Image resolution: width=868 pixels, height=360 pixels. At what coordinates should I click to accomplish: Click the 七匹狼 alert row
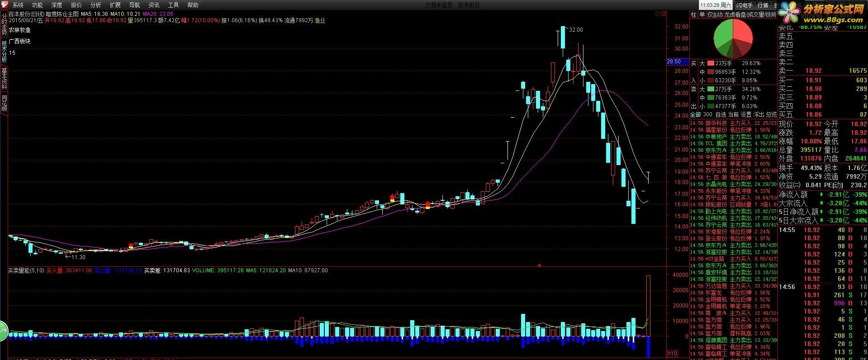(734, 177)
